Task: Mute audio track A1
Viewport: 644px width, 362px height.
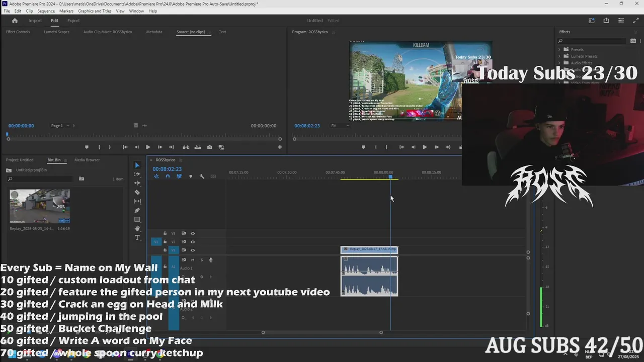Action: 192,260
